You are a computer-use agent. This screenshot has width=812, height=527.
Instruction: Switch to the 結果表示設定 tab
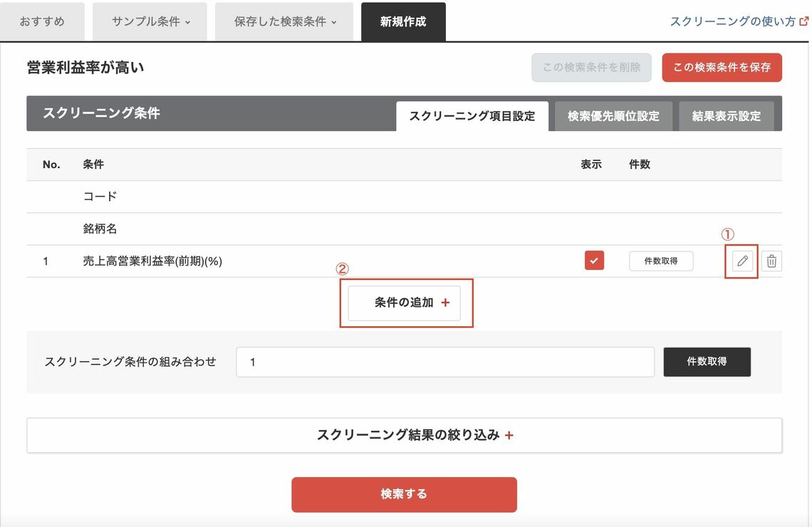tap(726, 115)
